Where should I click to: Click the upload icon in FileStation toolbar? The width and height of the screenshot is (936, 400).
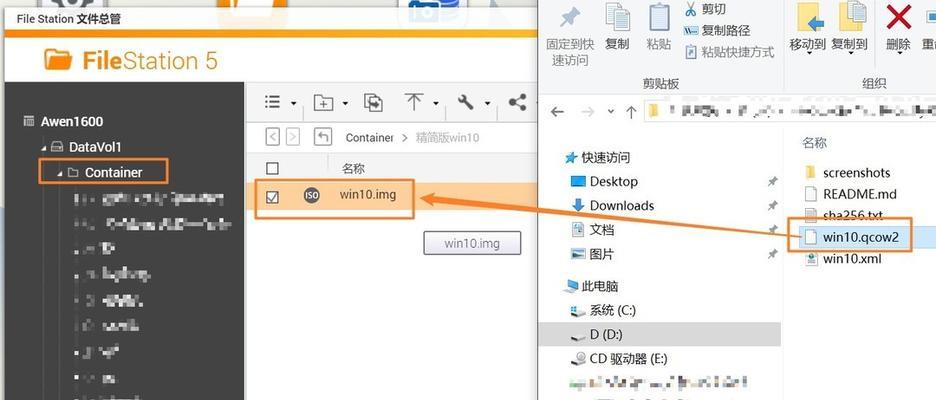pyautogui.click(x=414, y=102)
